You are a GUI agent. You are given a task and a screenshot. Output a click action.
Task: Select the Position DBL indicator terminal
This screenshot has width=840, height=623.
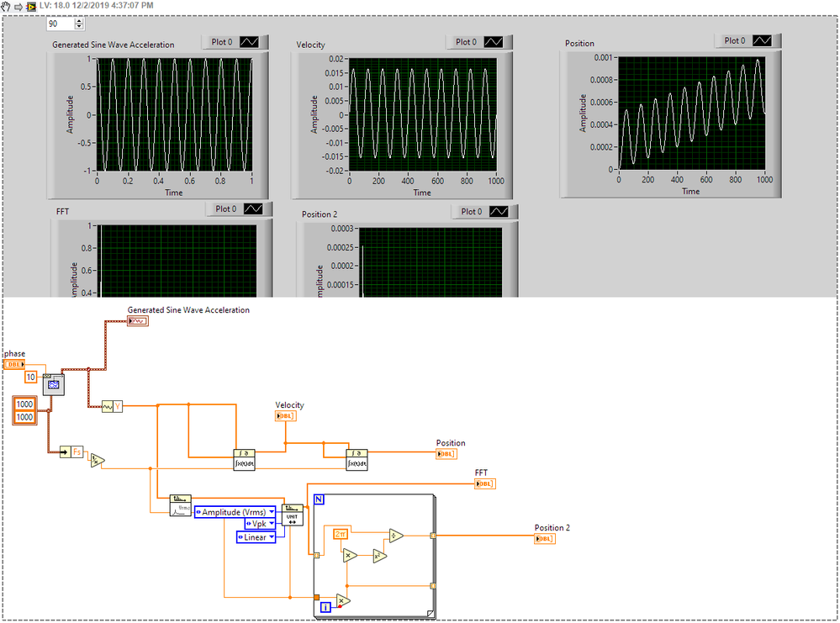tap(446, 454)
